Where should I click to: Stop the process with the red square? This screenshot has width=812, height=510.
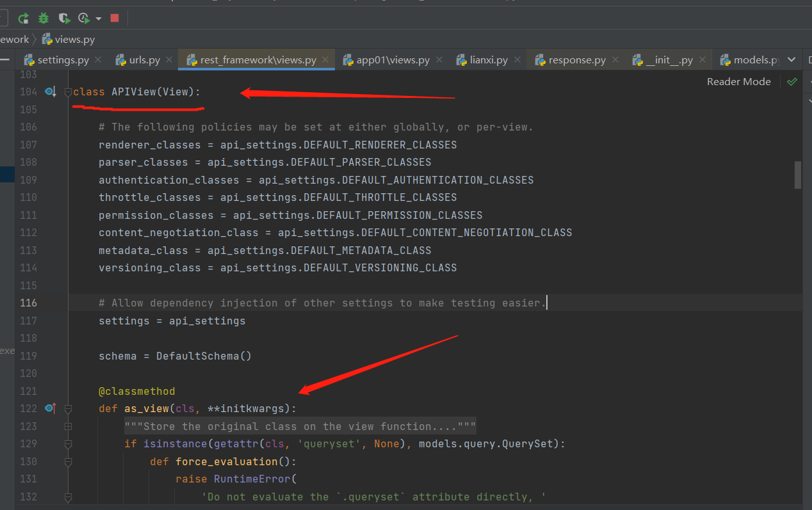click(x=115, y=18)
